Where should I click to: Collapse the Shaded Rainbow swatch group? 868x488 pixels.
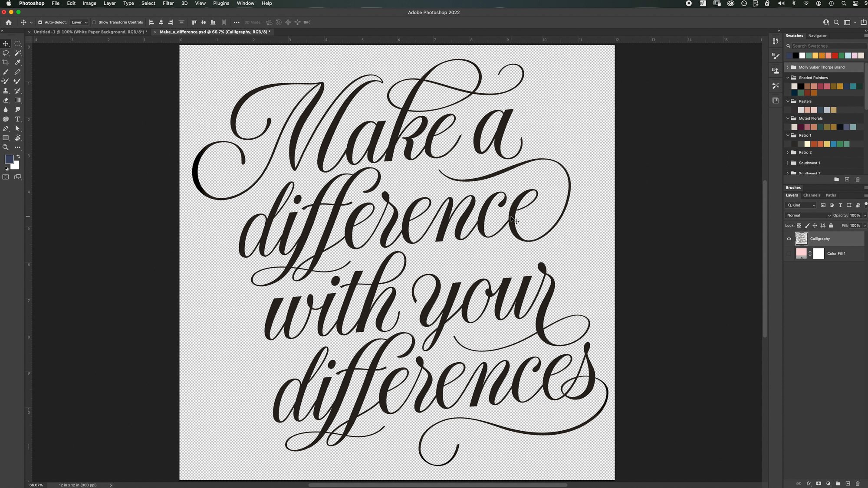click(788, 78)
